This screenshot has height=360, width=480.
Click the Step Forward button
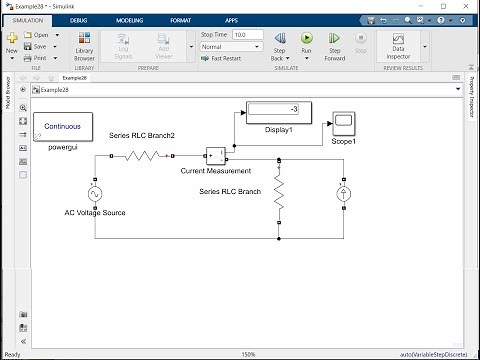coord(335,46)
